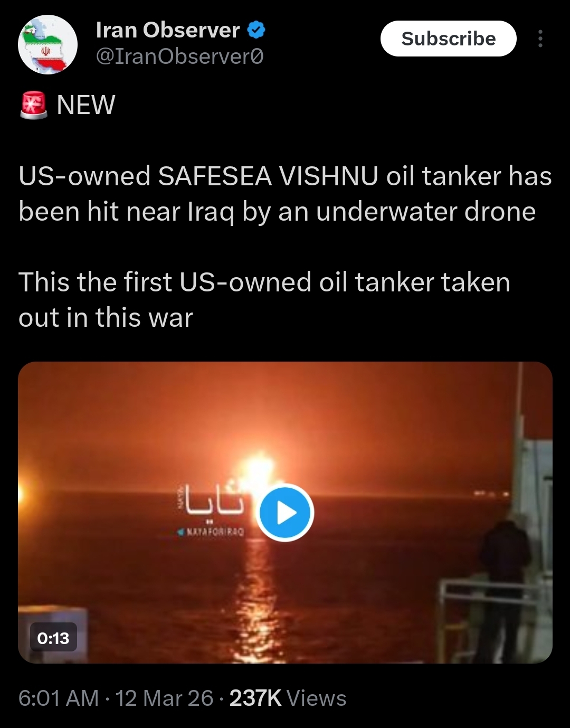
Task: Open the 6:01 AM timestamp link
Action: point(59,698)
